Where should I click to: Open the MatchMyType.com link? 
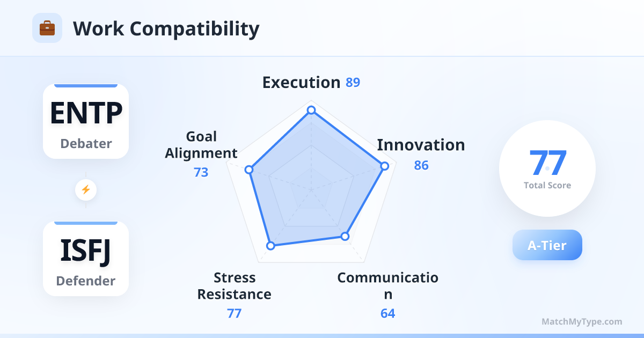click(x=582, y=322)
